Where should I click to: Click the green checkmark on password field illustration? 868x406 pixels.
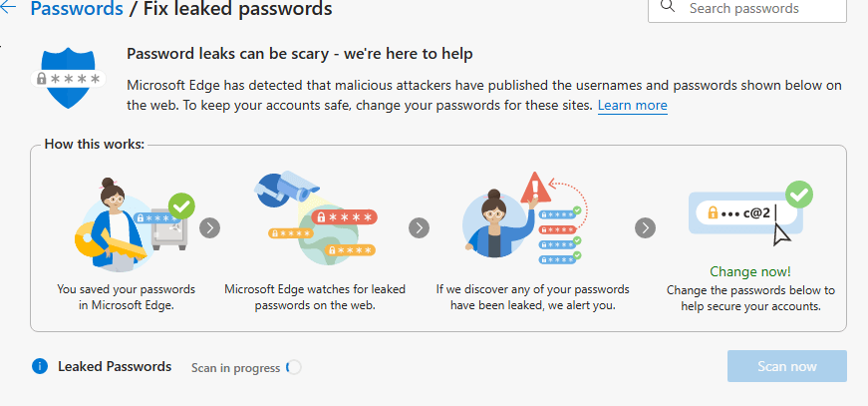[x=799, y=195]
